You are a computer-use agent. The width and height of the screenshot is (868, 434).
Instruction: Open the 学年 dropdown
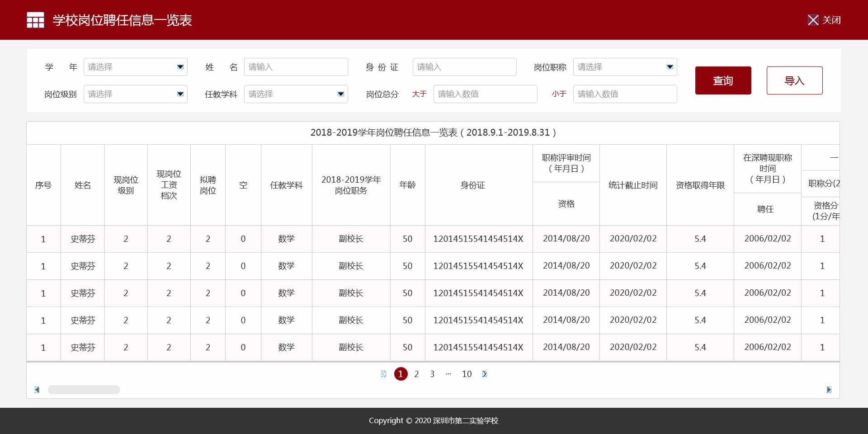(x=135, y=67)
